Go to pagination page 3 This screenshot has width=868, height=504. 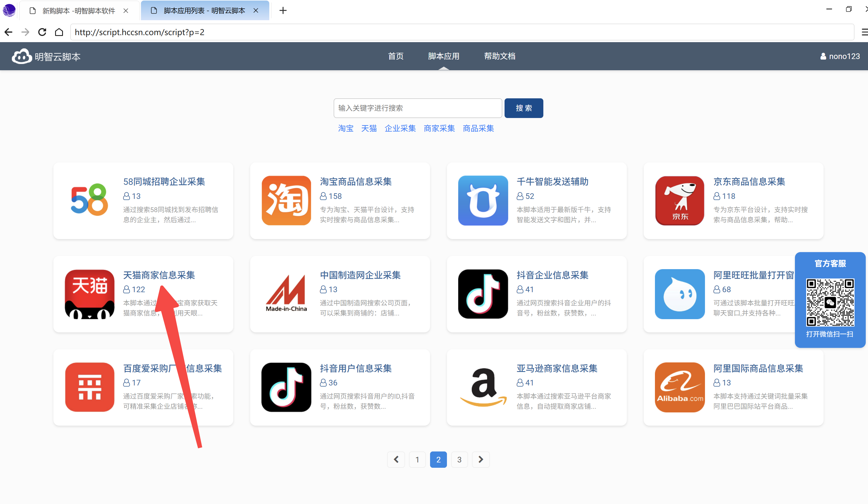pos(459,459)
